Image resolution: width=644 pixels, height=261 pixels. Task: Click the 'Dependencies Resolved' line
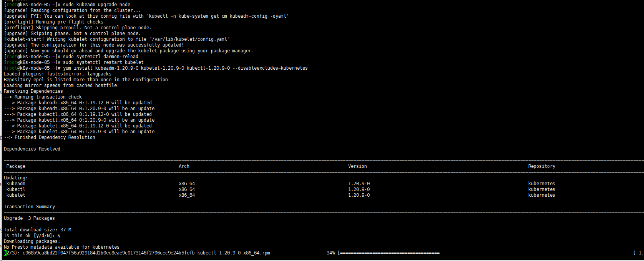pos(32,149)
